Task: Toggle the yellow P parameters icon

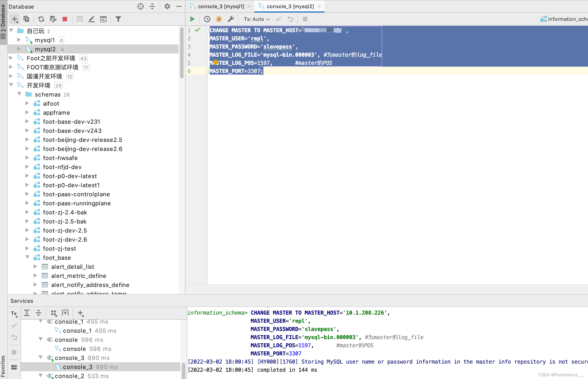Action: tap(219, 19)
